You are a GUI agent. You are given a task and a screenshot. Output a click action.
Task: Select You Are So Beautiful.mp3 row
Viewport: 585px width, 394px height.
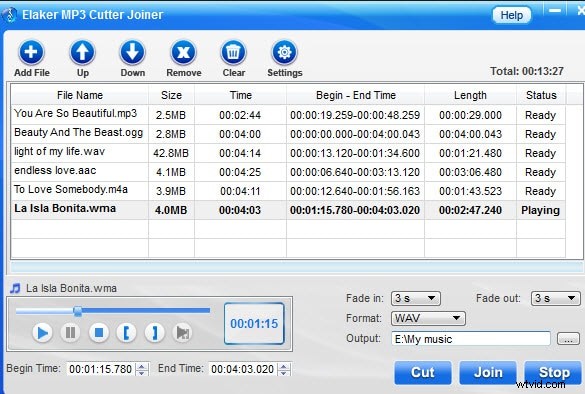[x=288, y=115]
